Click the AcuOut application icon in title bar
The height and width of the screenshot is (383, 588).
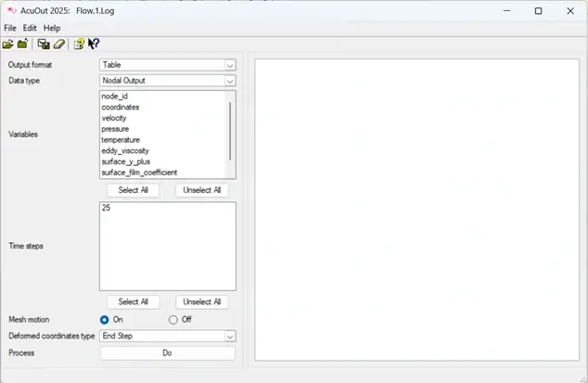pyautogui.click(x=11, y=10)
